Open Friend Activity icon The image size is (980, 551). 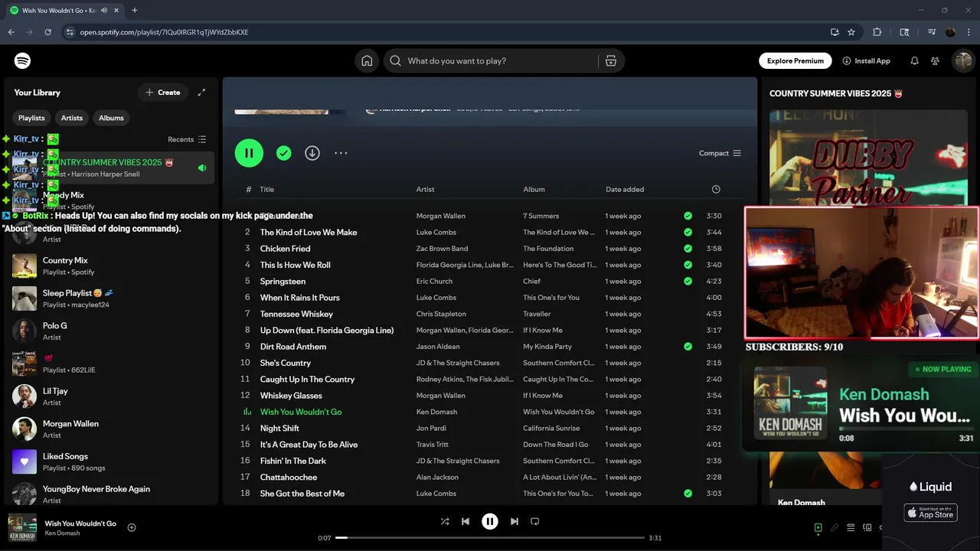(935, 61)
